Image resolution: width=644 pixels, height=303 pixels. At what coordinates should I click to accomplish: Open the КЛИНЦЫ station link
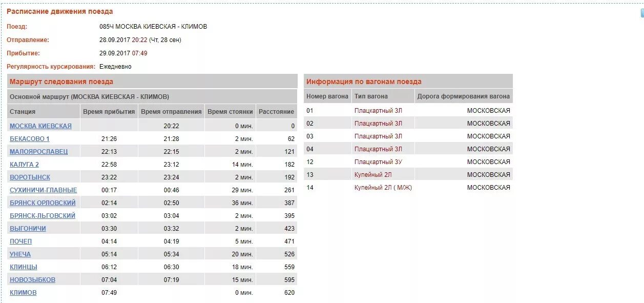(x=24, y=267)
